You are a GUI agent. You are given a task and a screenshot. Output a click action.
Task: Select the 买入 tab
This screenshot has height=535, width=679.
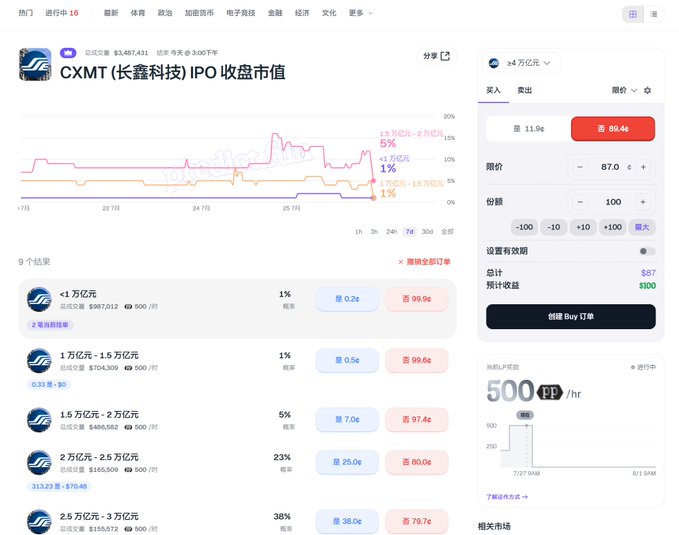point(493,90)
